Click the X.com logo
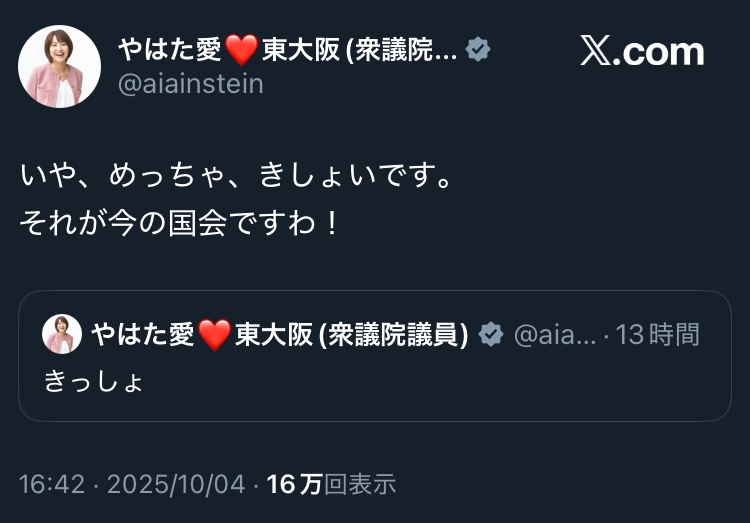The image size is (750, 523). pyautogui.click(x=642, y=52)
